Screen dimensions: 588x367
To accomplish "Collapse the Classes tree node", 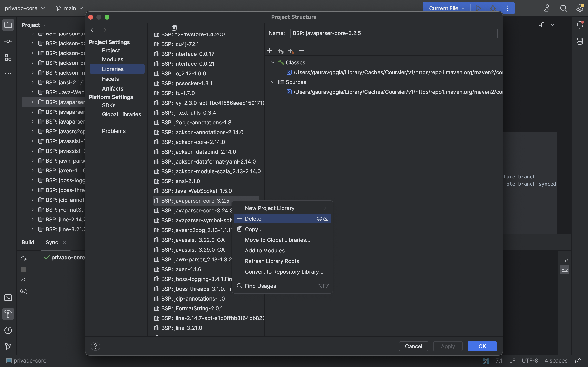I will click(273, 63).
